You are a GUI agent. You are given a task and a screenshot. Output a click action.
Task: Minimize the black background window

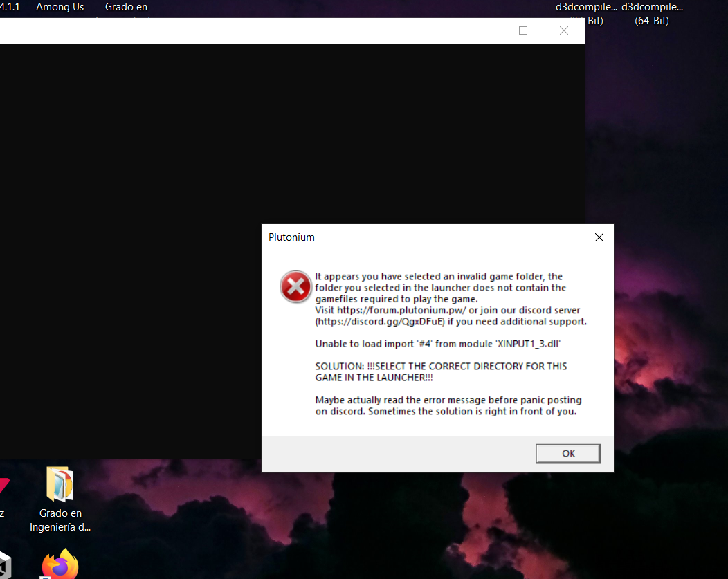tap(483, 30)
